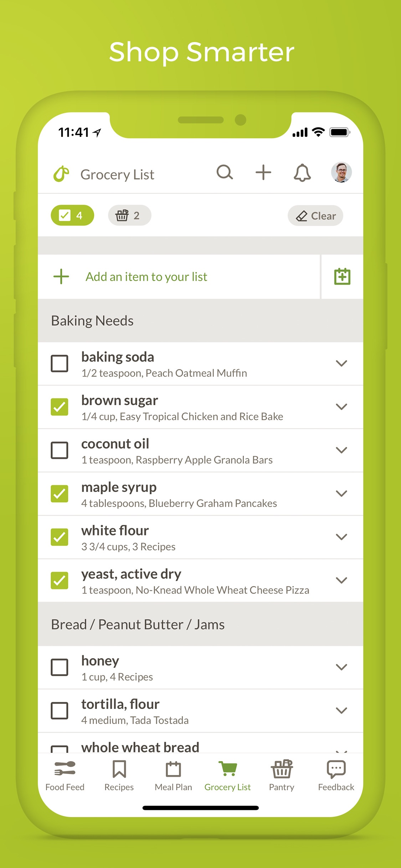Switch to Meal Plan tab
Screen dimensions: 401x868
pyautogui.click(x=173, y=776)
